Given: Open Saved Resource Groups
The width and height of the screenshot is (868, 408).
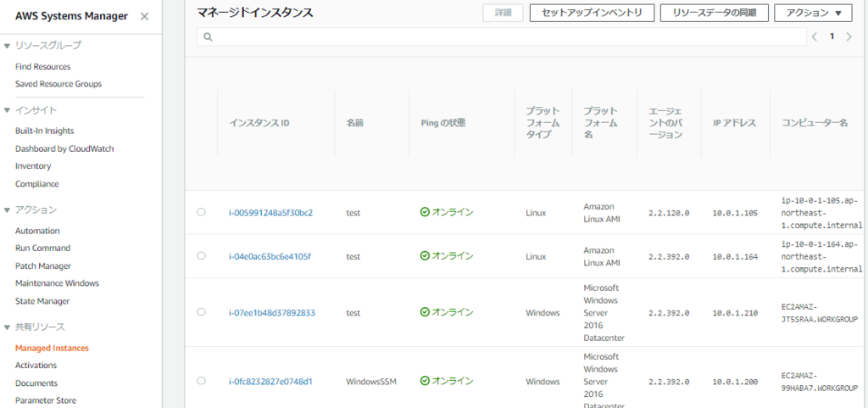Looking at the screenshot, I should (x=58, y=84).
